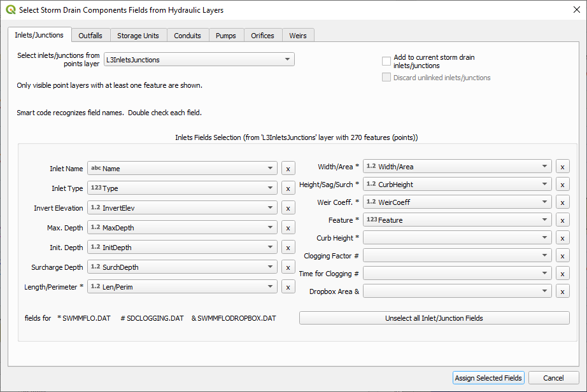Clear the Inlet Name field with x

click(288, 169)
